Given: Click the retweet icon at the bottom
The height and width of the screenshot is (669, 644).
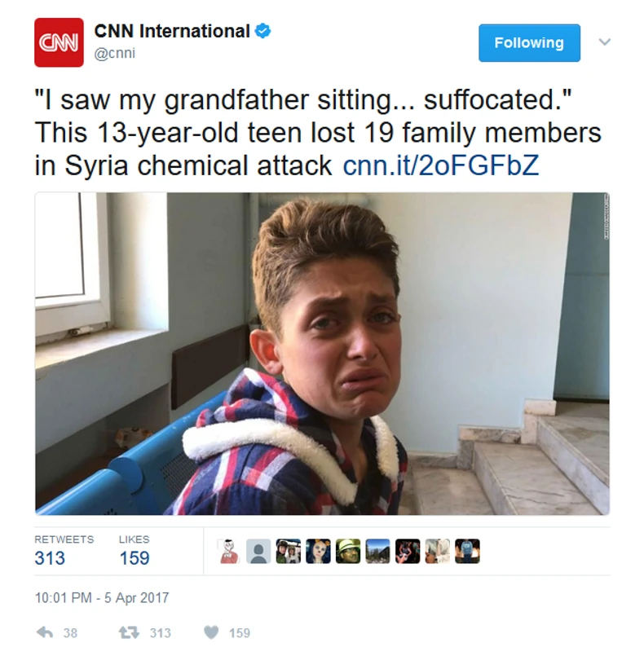Looking at the screenshot, I should click(129, 632).
